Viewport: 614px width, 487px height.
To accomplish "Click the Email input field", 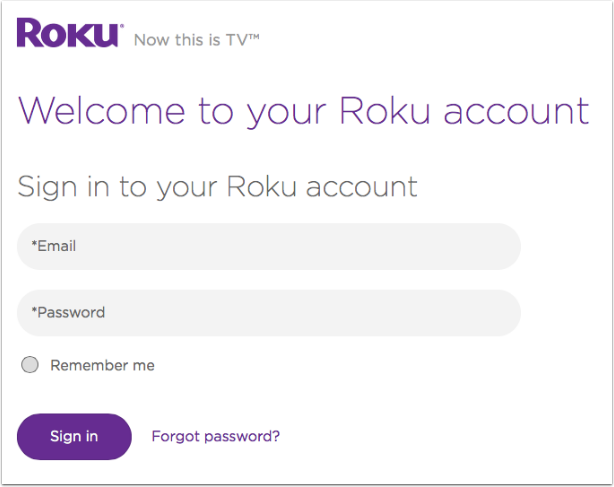I will coord(269,246).
